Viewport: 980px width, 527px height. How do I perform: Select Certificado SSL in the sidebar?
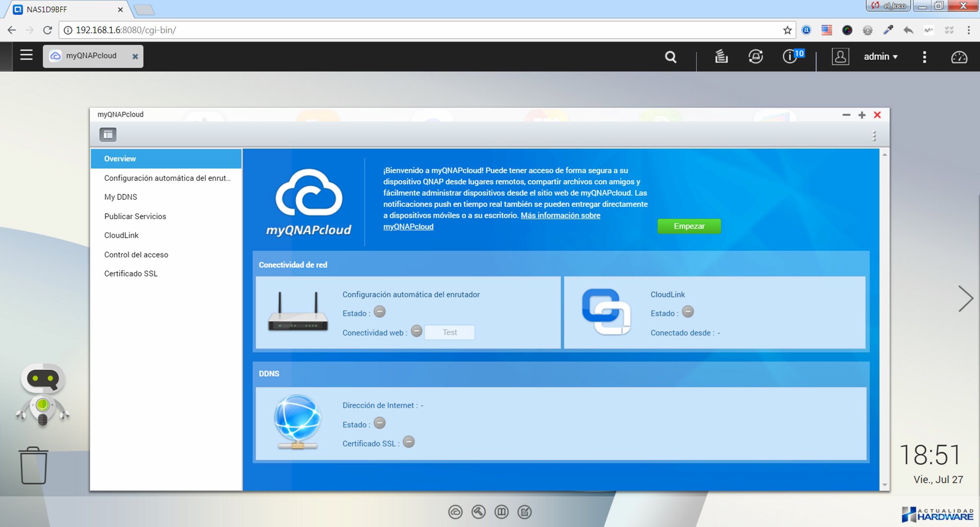[x=131, y=274]
